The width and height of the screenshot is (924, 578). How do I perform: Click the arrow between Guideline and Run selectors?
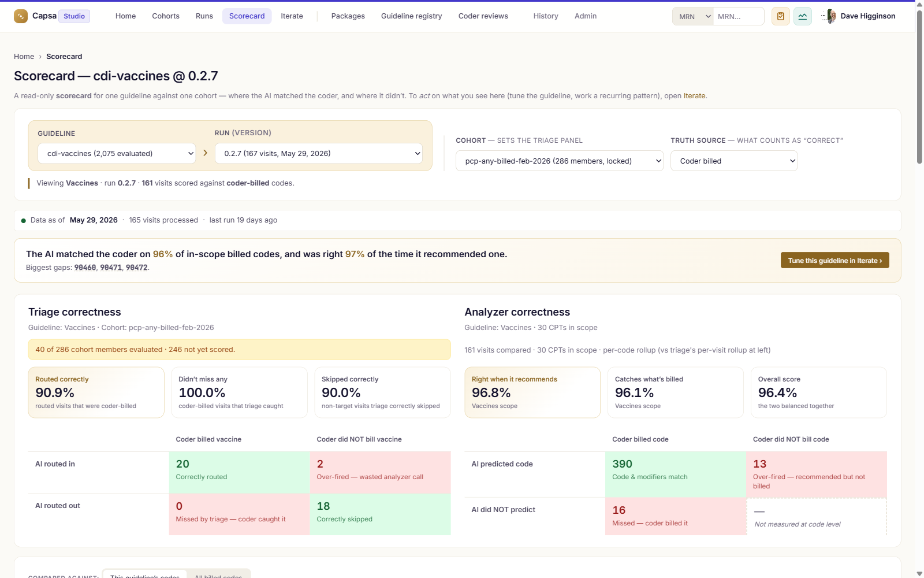(205, 153)
